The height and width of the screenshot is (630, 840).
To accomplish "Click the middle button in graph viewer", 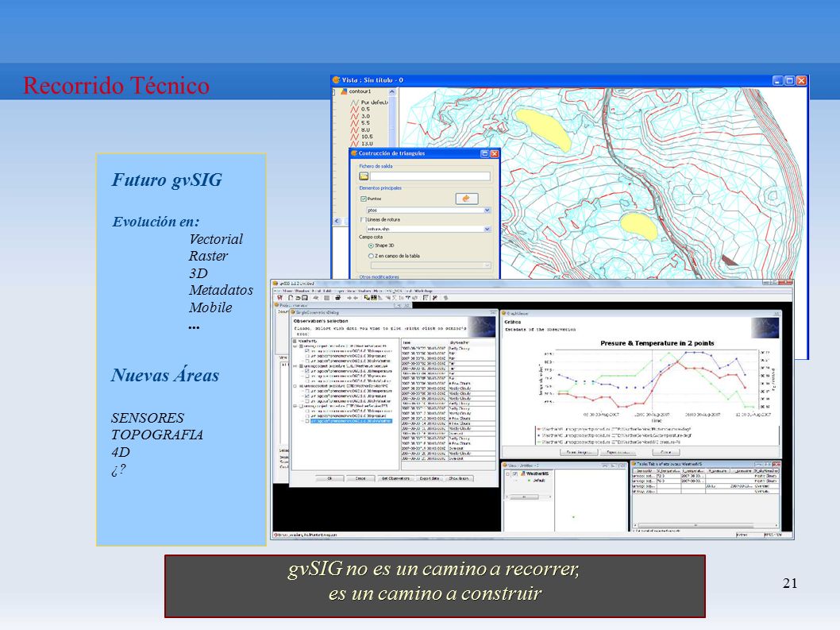I will (617, 453).
